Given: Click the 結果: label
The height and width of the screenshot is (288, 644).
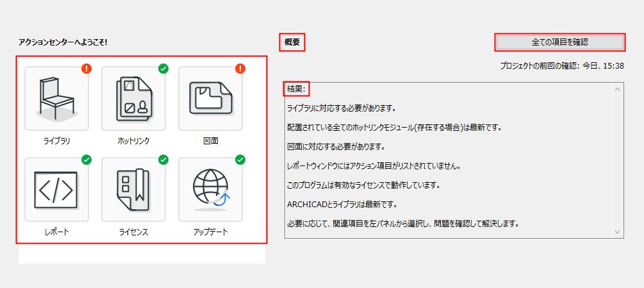Looking at the screenshot, I should click(296, 89).
